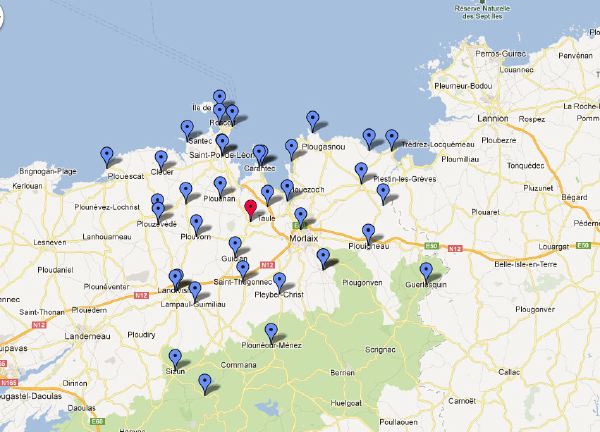Select the blue marker at Sizun
Viewport: 600px width, 432px height.
[175, 359]
